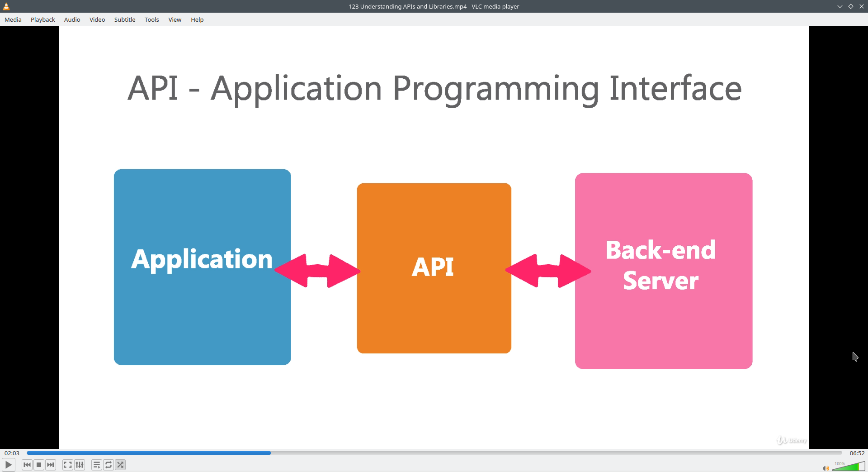
Task: Click the VLC cone icon in title bar
Action: (6, 6)
